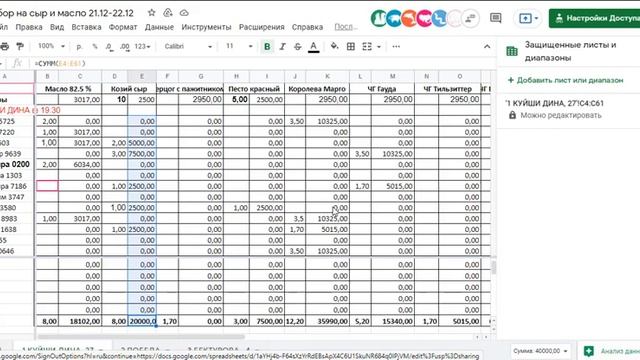Increase the decimal places
This screenshot has height=360, width=640.
point(125,47)
